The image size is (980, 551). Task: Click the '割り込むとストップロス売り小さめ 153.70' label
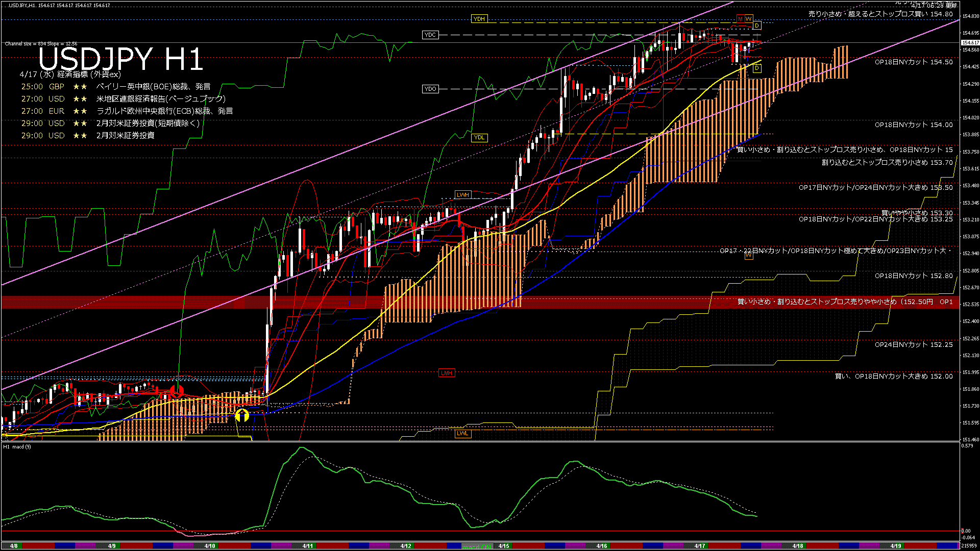(887, 163)
